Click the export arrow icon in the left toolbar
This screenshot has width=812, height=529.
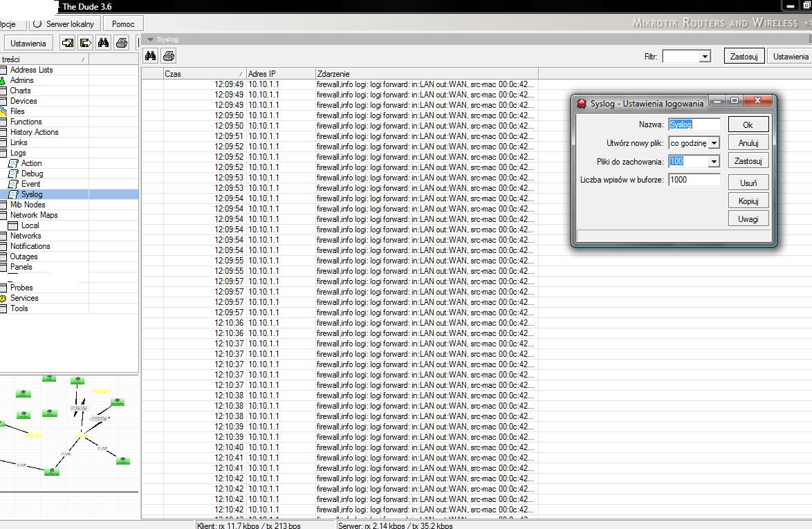pos(86,43)
